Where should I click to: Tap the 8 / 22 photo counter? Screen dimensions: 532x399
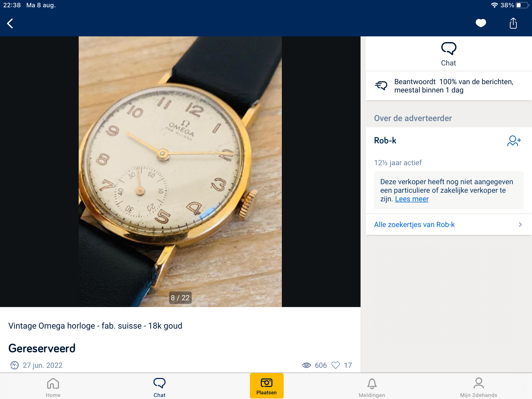[x=180, y=298]
